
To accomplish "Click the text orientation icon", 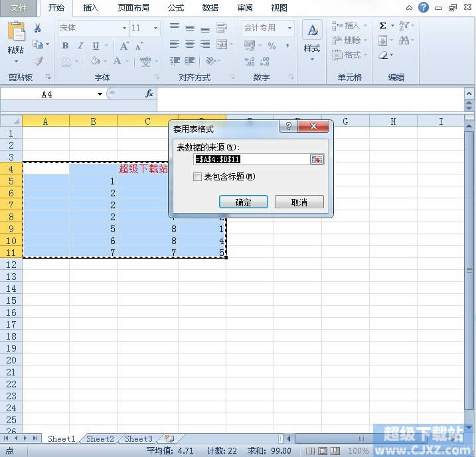I will click(210, 60).
